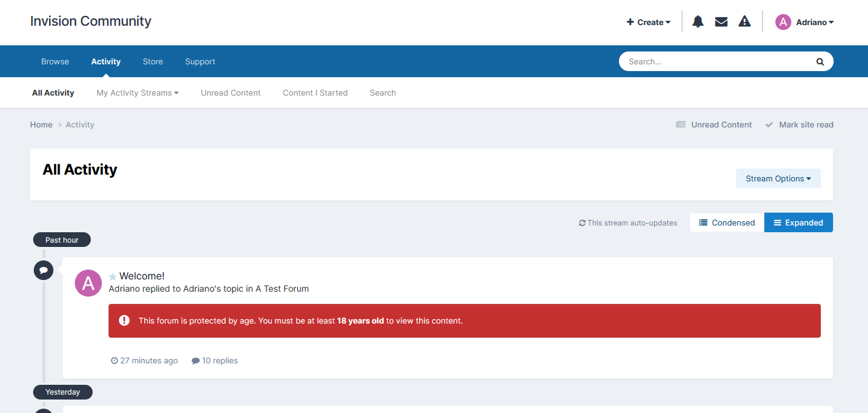Switch stream to Expanded view
The height and width of the screenshot is (413, 868).
(798, 222)
